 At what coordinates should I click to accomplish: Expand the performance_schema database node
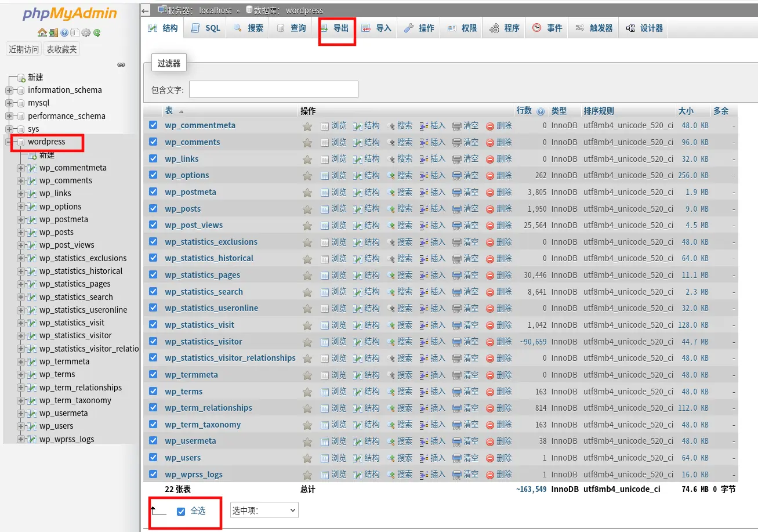pos(9,116)
